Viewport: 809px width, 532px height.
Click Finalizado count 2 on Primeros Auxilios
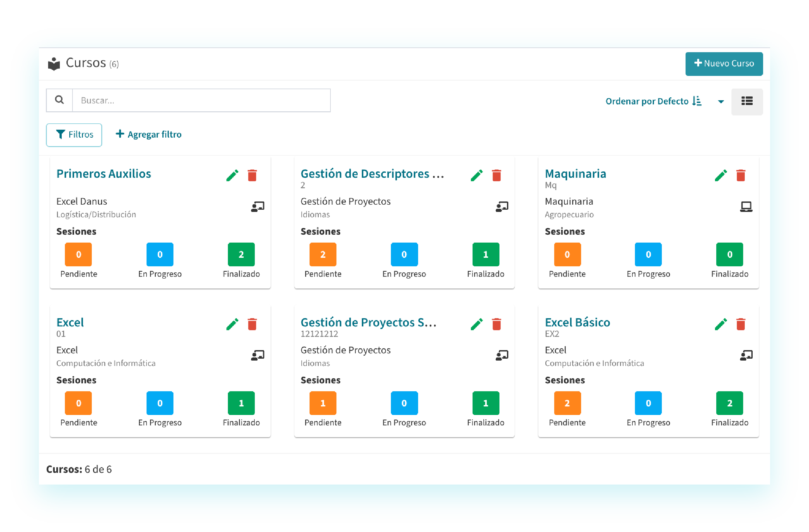click(x=241, y=254)
